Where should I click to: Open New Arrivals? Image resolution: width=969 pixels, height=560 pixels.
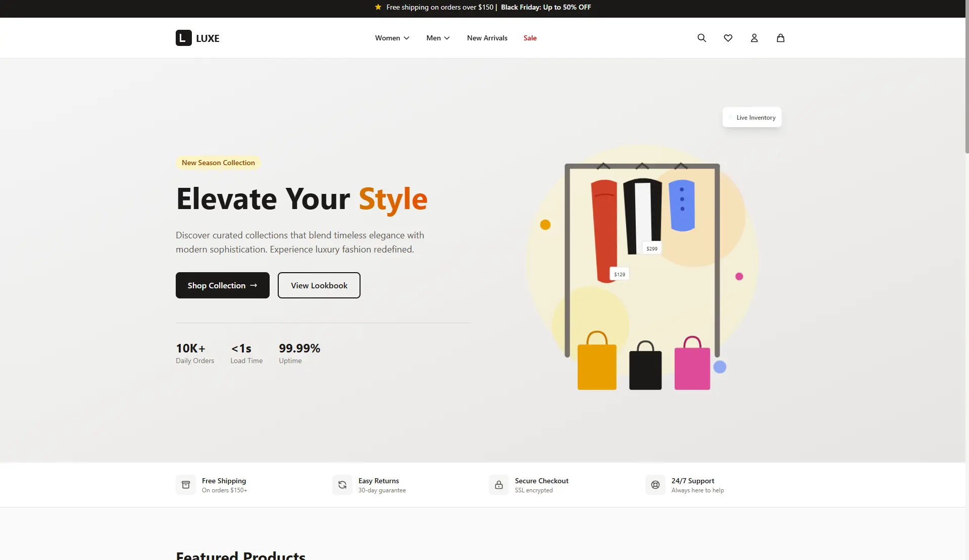point(486,38)
